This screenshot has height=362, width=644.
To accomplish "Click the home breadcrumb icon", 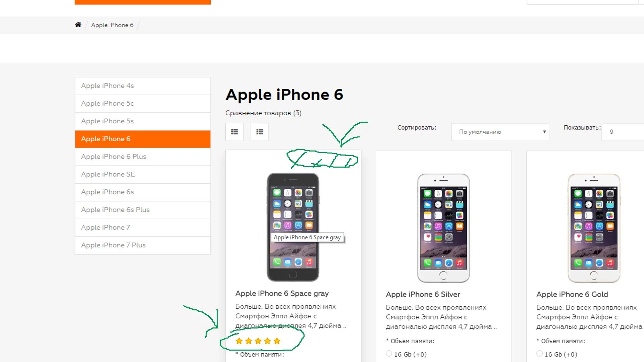I will tap(78, 25).
